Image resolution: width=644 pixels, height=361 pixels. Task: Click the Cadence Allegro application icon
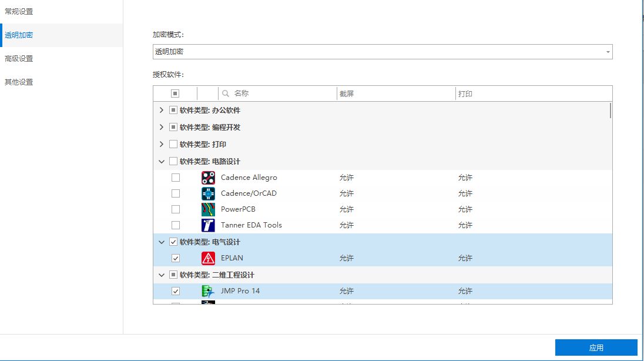pos(208,178)
